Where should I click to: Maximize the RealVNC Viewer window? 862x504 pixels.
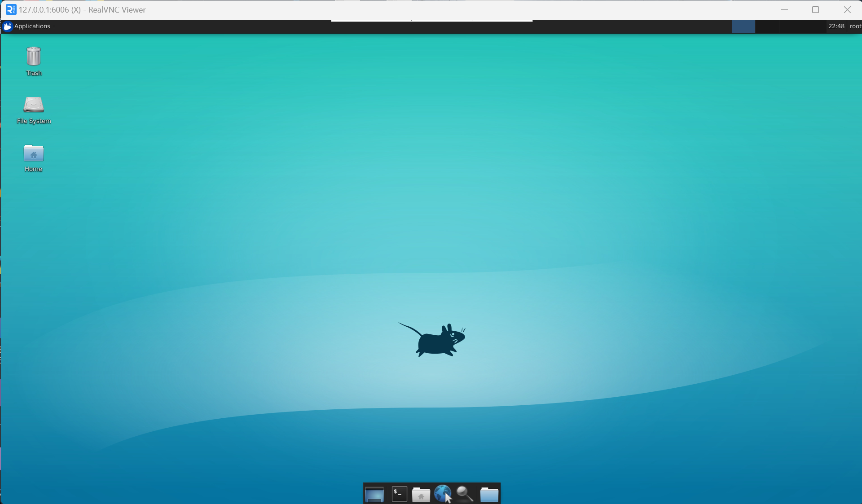[x=815, y=9]
